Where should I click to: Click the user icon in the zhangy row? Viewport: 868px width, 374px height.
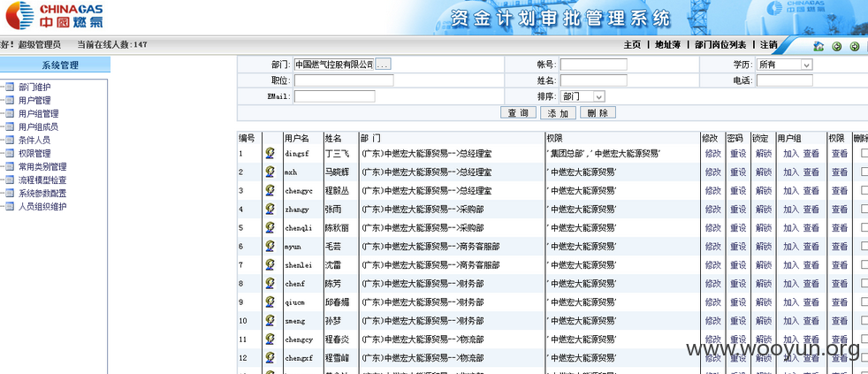pyautogui.click(x=270, y=209)
